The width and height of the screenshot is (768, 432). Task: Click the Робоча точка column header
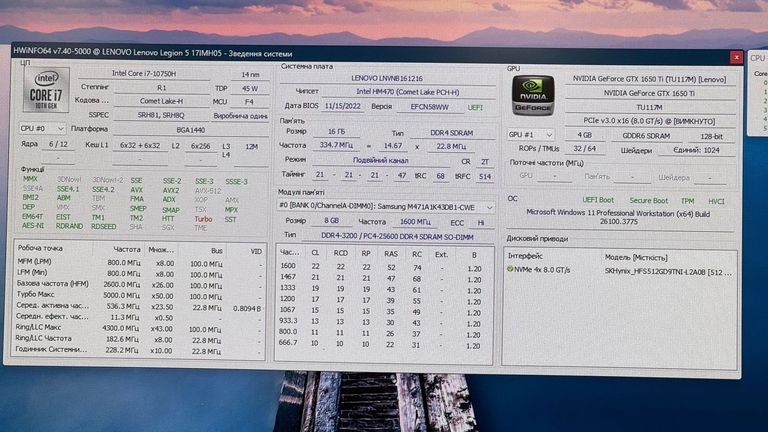point(40,248)
